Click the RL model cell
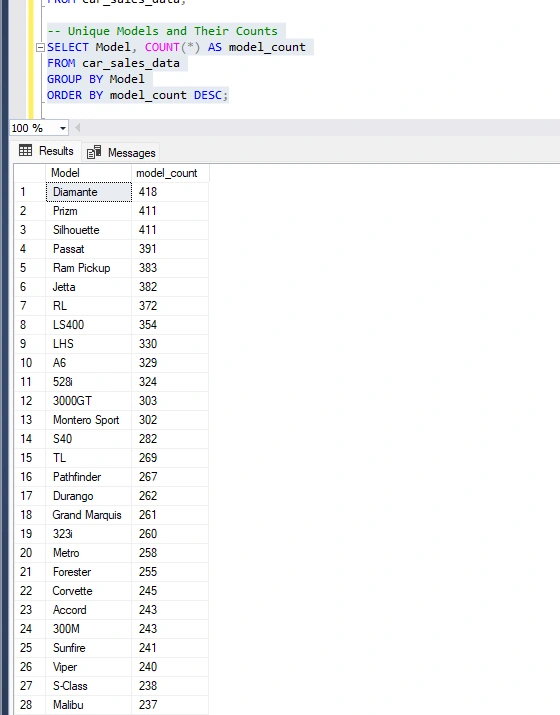The width and height of the screenshot is (560, 715). click(88, 306)
